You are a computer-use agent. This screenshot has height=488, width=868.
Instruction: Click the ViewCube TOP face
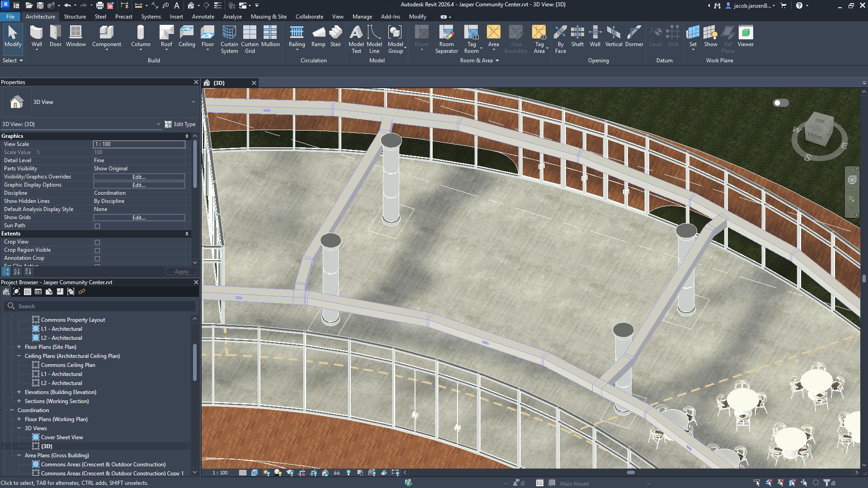pyautogui.click(x=820, y=121)
